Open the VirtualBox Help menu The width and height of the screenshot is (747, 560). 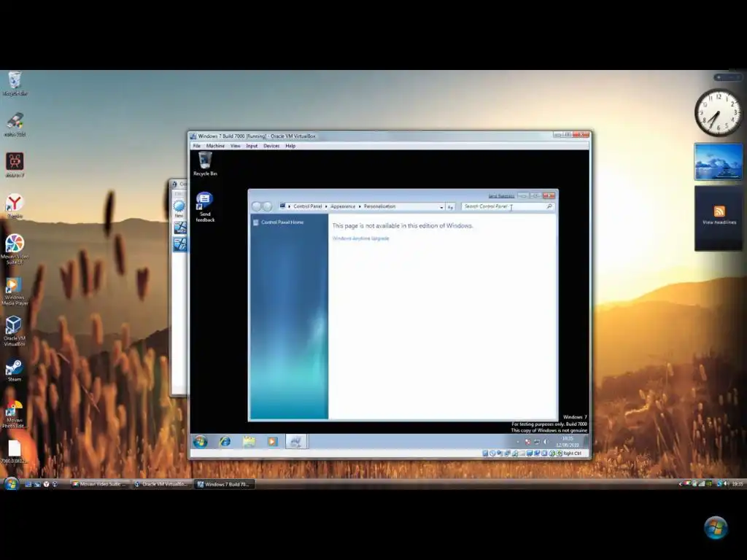[x=290, y=146]
